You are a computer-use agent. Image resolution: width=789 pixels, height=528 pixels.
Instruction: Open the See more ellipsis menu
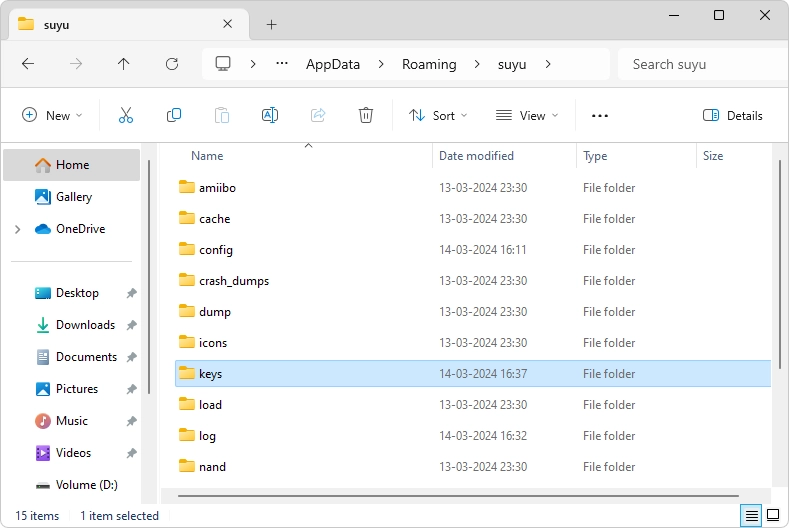tap(600, 116)
